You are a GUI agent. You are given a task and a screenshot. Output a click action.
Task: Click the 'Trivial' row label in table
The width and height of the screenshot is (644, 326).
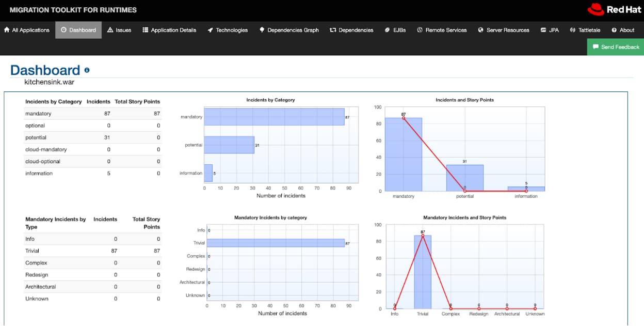point(32,251)
